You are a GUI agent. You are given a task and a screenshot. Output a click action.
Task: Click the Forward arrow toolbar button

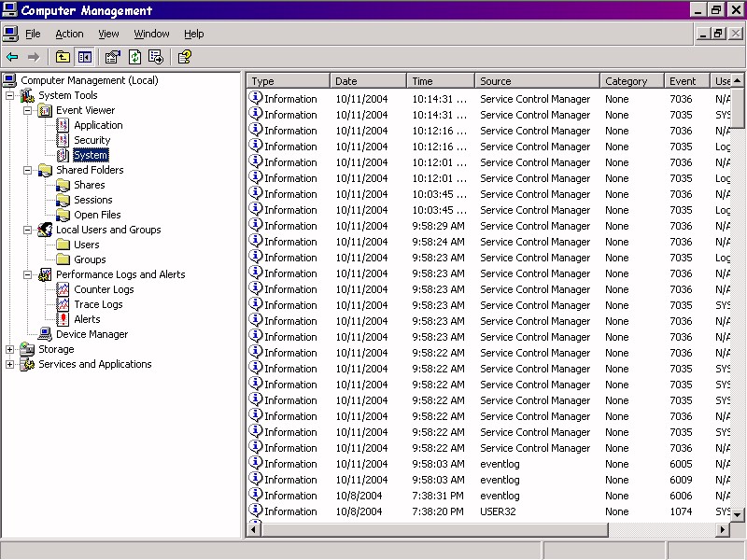pyautogui.click(x=34, y=57)
